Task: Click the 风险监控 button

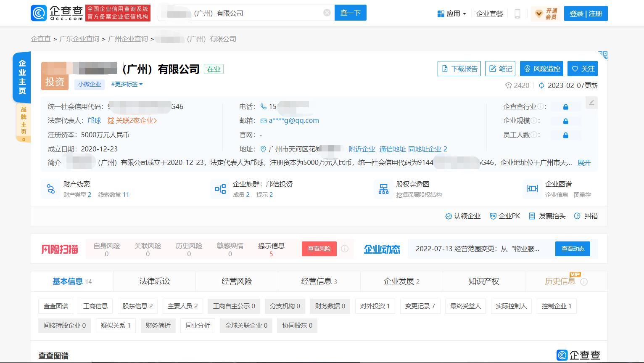Action: [x=541, y=69]
